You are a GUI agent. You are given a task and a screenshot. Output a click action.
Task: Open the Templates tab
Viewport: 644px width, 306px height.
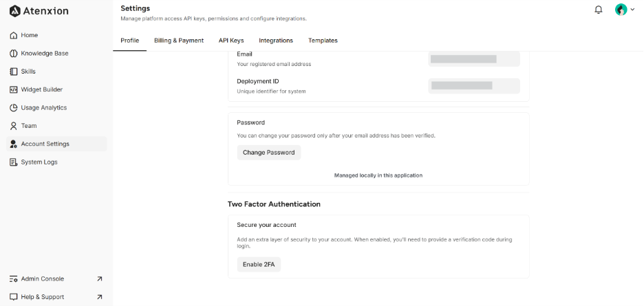[x=323, y=41]
